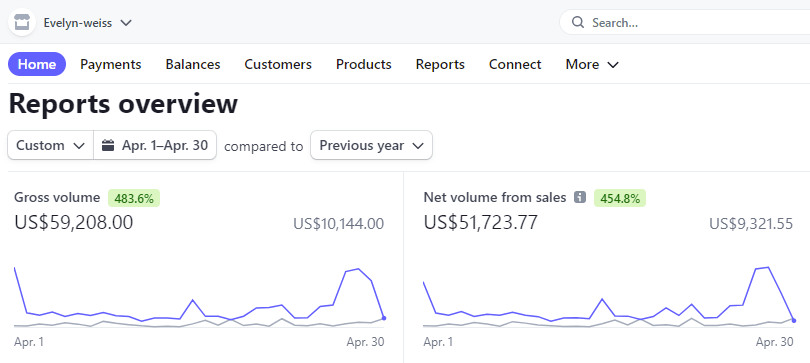Click the Gross volume chart end point

tap(384, 318)
